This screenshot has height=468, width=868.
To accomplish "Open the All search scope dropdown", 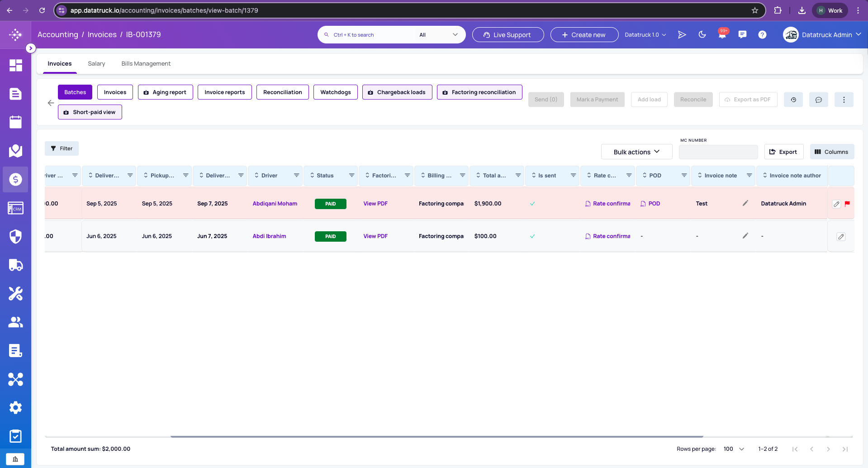I will (x=439, y=35).
